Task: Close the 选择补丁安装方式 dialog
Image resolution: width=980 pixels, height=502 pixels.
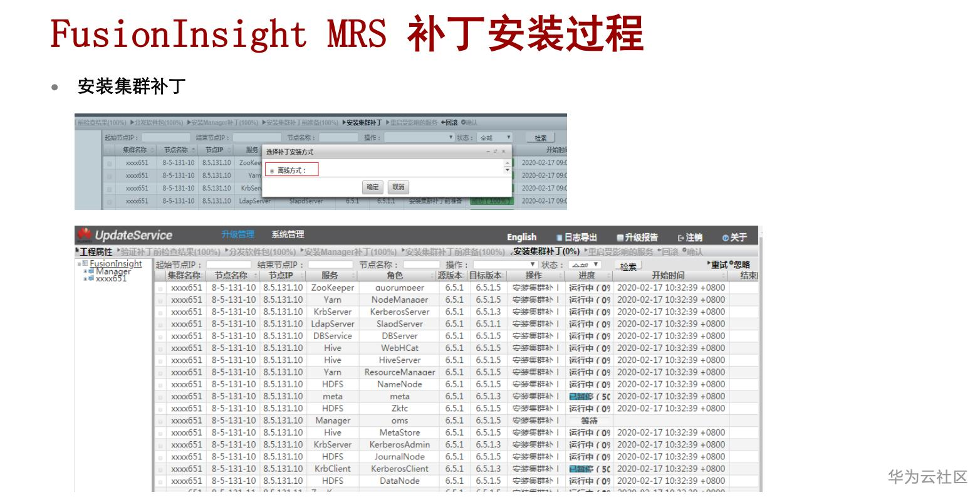Action: (x=503, y=152)
